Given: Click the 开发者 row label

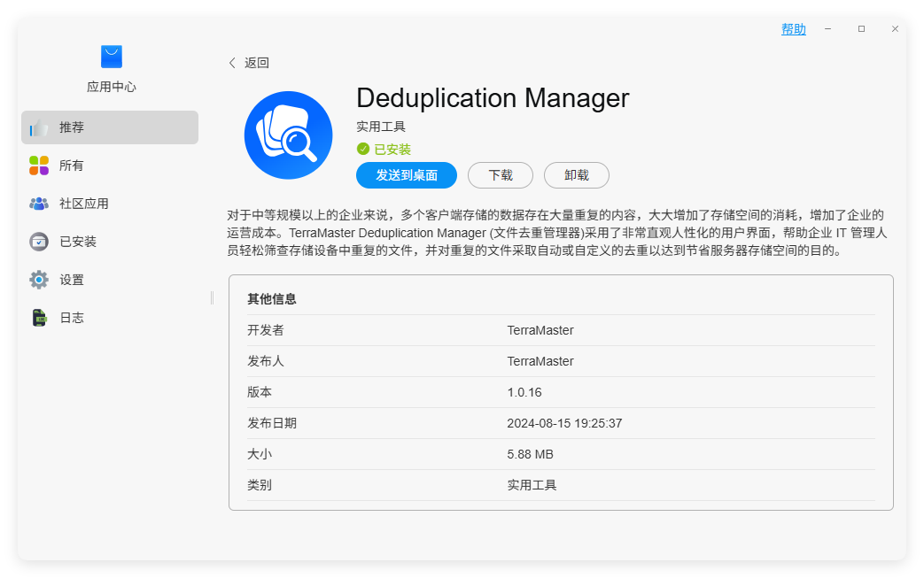Looking at the screenshot, I should pos(265,330).
